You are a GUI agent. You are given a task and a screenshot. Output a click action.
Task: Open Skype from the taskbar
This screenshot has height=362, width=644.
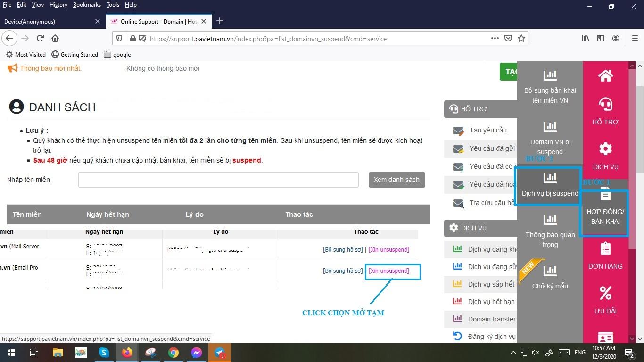click(x=104, y=353)
